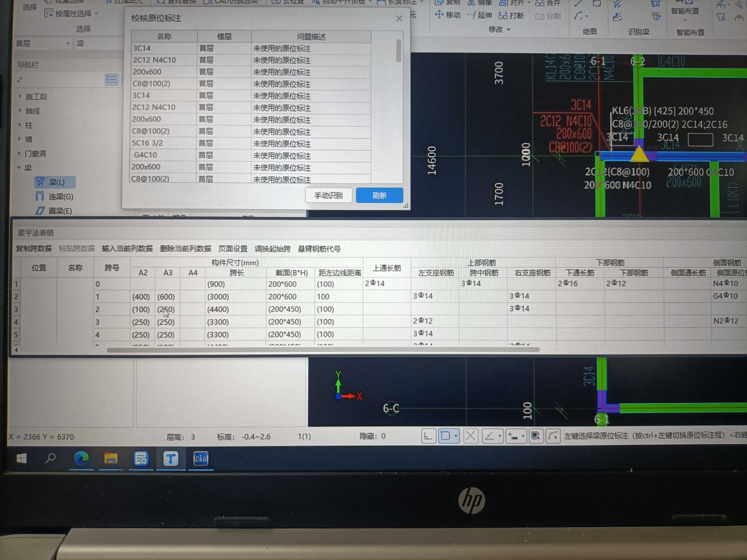Click the empty in-place annotation box
Viewport: 747px width, 560px height.
point(700,140)
